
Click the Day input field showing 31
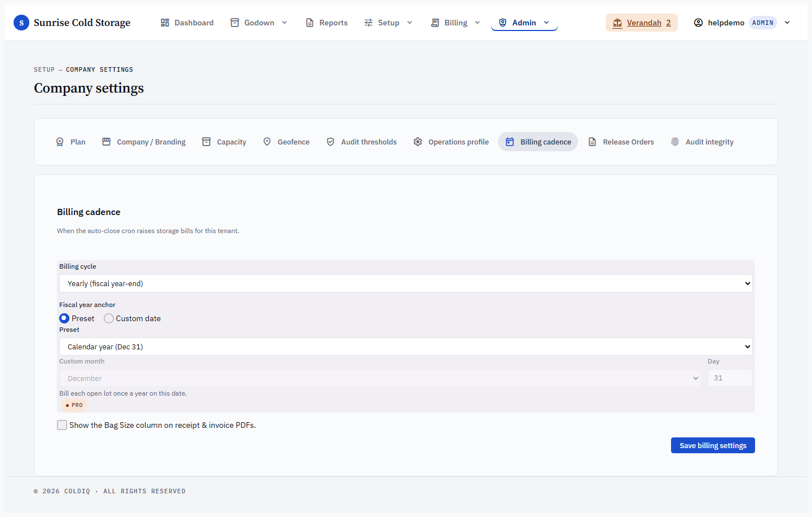tap(730, 378)
